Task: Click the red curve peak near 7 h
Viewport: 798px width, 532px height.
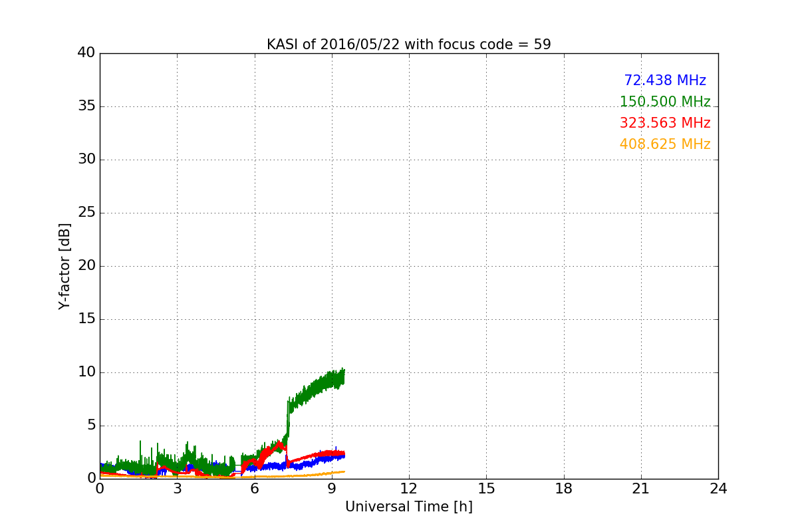Action: (279, 444)
